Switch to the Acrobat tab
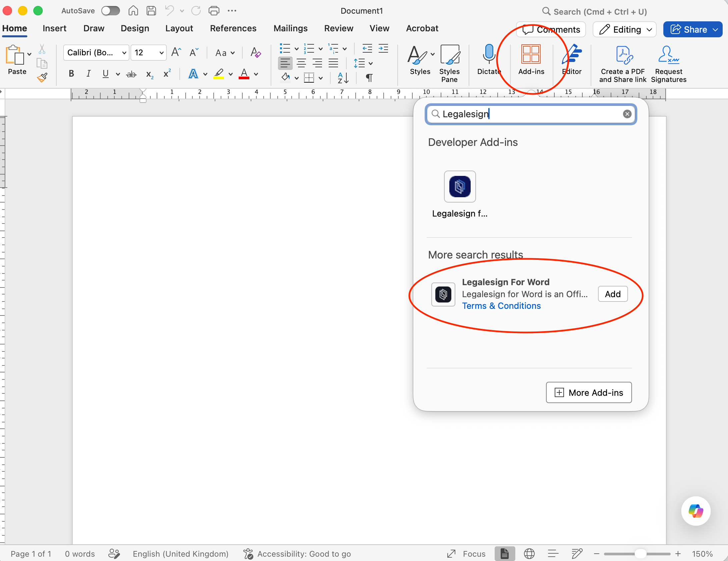This screenshot has height=561, width=728. tap(422, 28)
